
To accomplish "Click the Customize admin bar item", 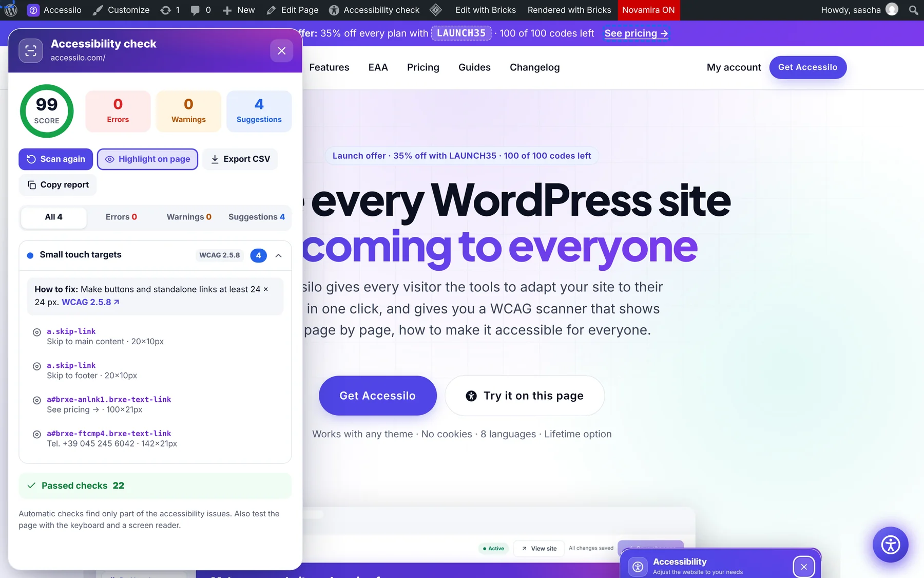I will pyautogui.click(x=121, y=10).
